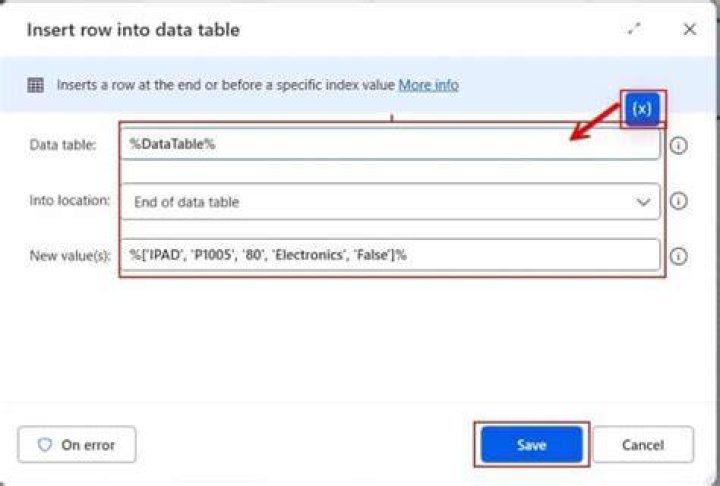Click the New value(s) label
This screenshot has height=486, width=720.
[70, 255]
